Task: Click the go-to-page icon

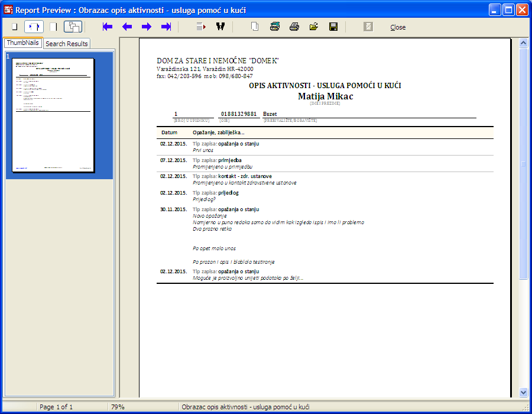Action: (201, 27)
